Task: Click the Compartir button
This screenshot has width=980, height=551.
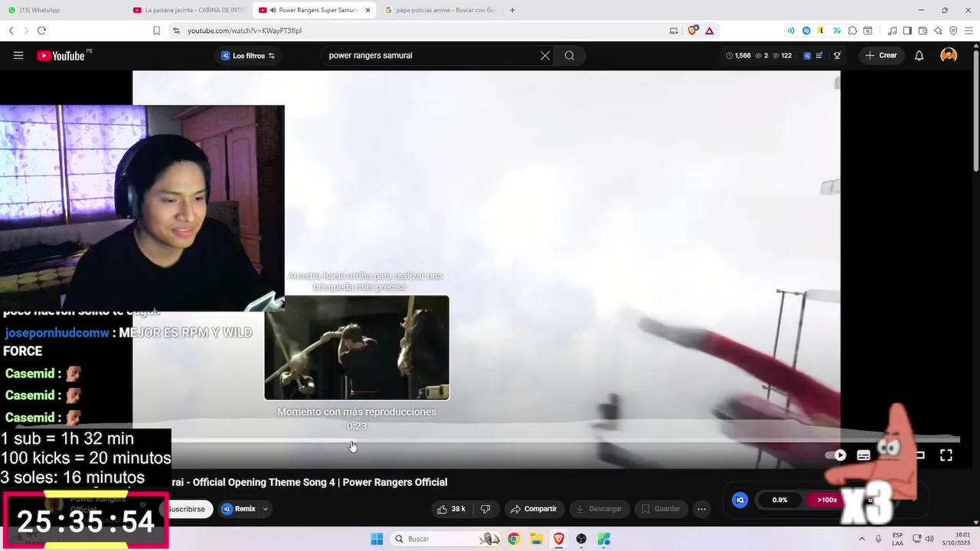Action: point(534,509)
